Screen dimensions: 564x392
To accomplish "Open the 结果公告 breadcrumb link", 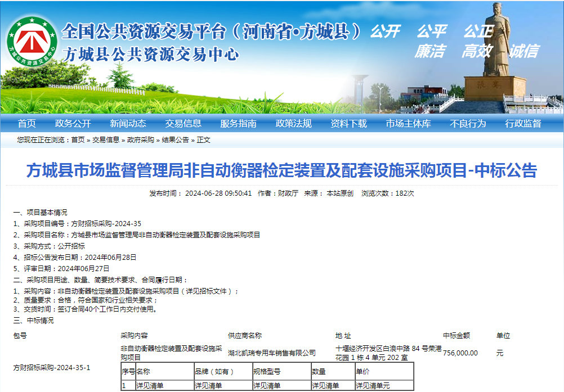I will [x=176, y=140].
